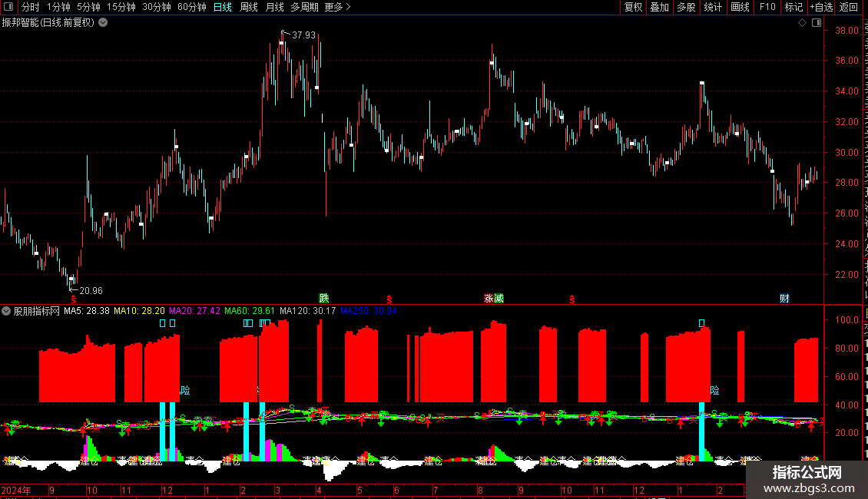Switch to the 周线 weekly chart
The height and width of the screenshot is (499, 868).
249,7
